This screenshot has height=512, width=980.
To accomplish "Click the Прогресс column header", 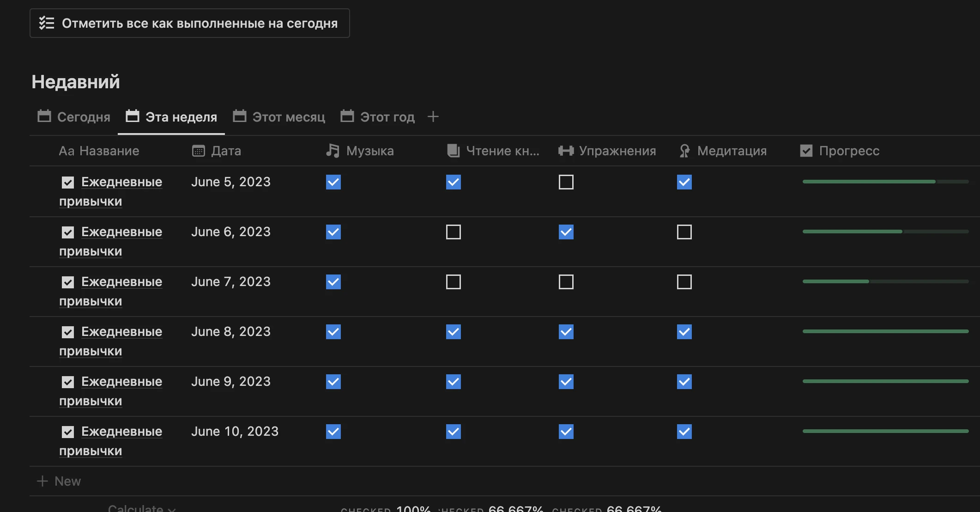I will pyautogui.click(x=840, y=151).
